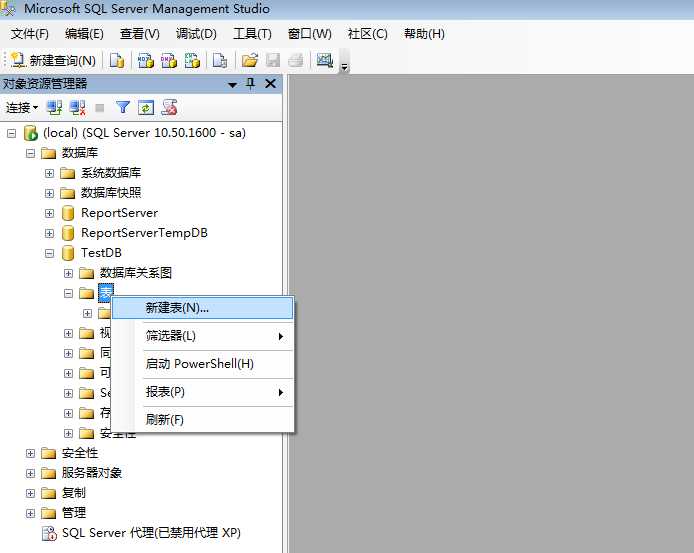Screen dimensions: 694x553
Task: Collapse the (local) server node
Action: (x=12, y=133)
